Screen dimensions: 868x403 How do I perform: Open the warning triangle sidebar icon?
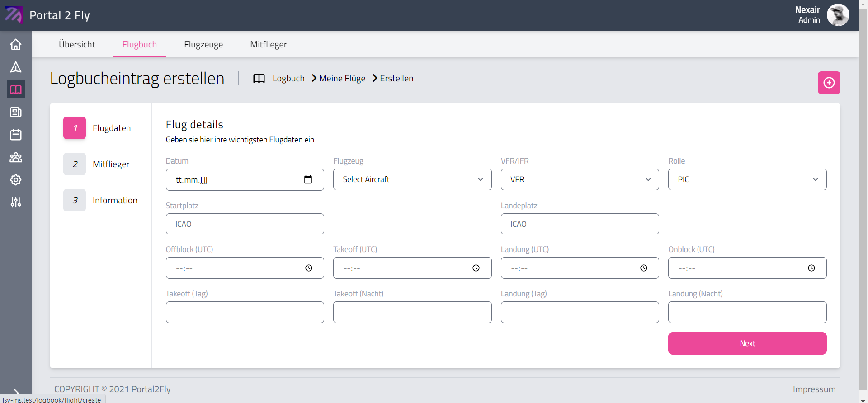pos(16,67)
